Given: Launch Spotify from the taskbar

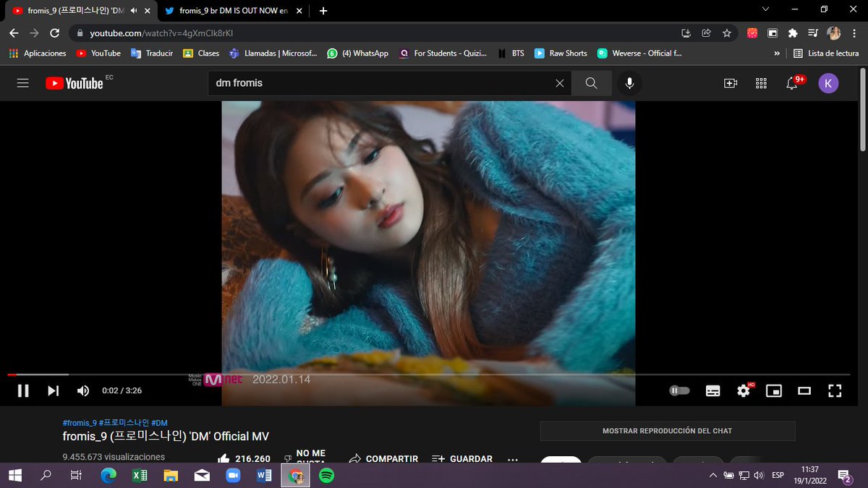Looking at the screenshot, I should (x=326, y=476).
